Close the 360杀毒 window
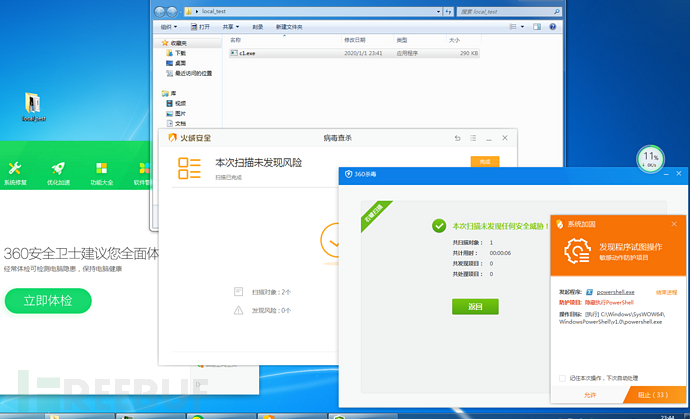The height and width of the screenshot is (419, 690). (x=679, y=174)
